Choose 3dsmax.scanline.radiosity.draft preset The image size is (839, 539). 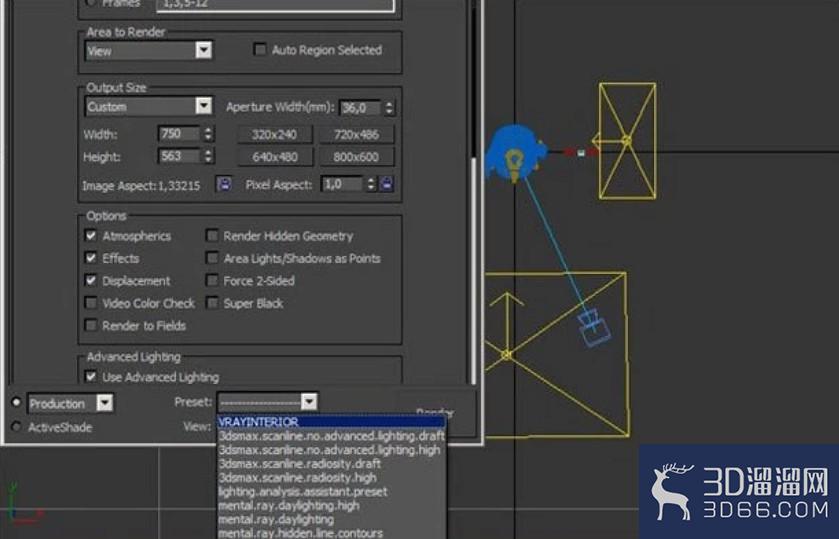(x=331, y=464)
